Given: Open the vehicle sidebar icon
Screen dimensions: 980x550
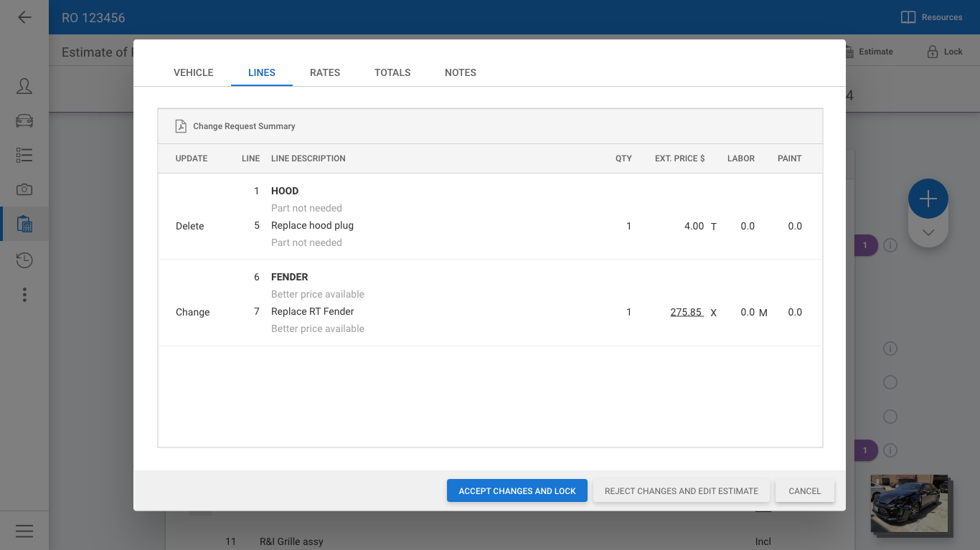Looking at the screenshot, I should 24,120.
